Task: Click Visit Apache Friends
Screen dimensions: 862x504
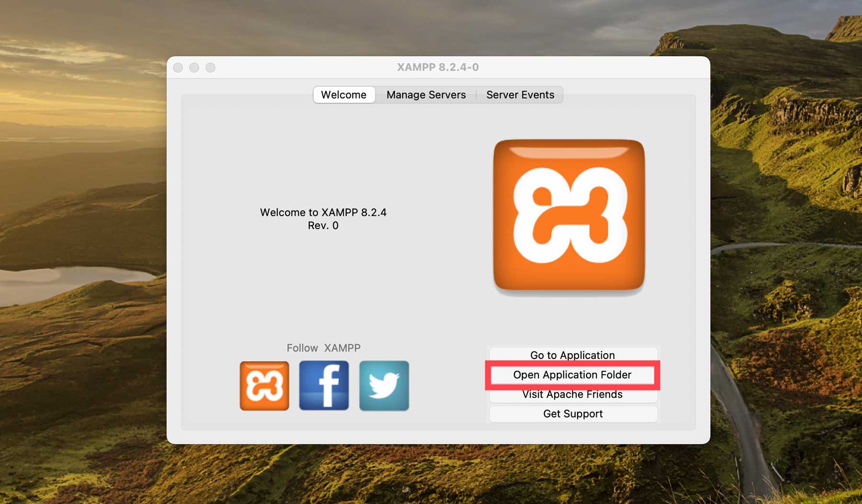Action: click(572, 394)
